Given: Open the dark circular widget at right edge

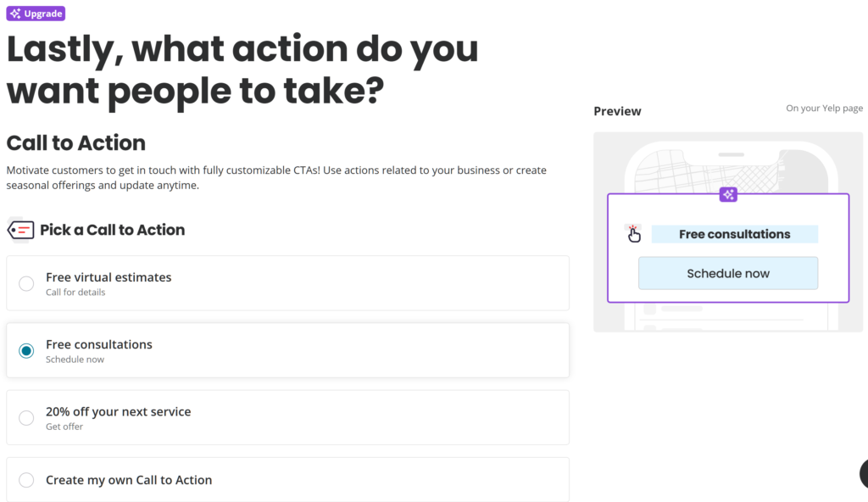Looking at the screenshot, I should 864,474.
